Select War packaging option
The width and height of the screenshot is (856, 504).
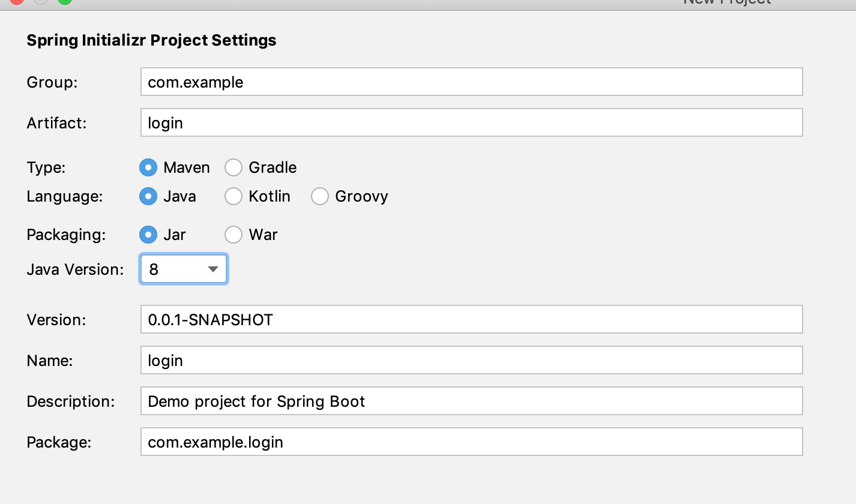point(234,235)
